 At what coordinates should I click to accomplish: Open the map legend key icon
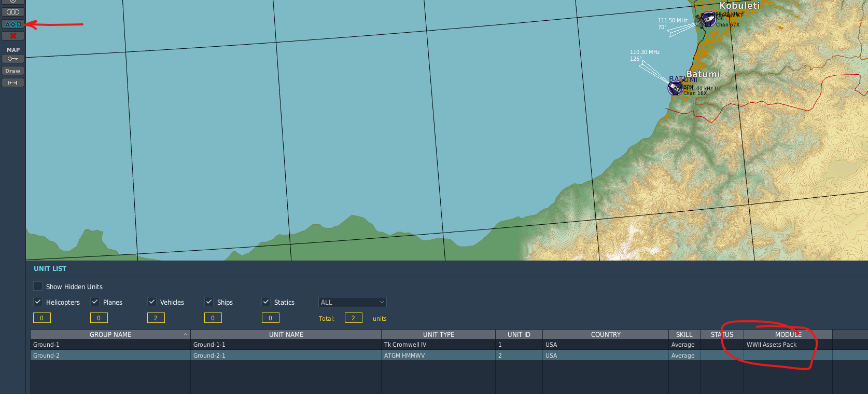(13, 59)
